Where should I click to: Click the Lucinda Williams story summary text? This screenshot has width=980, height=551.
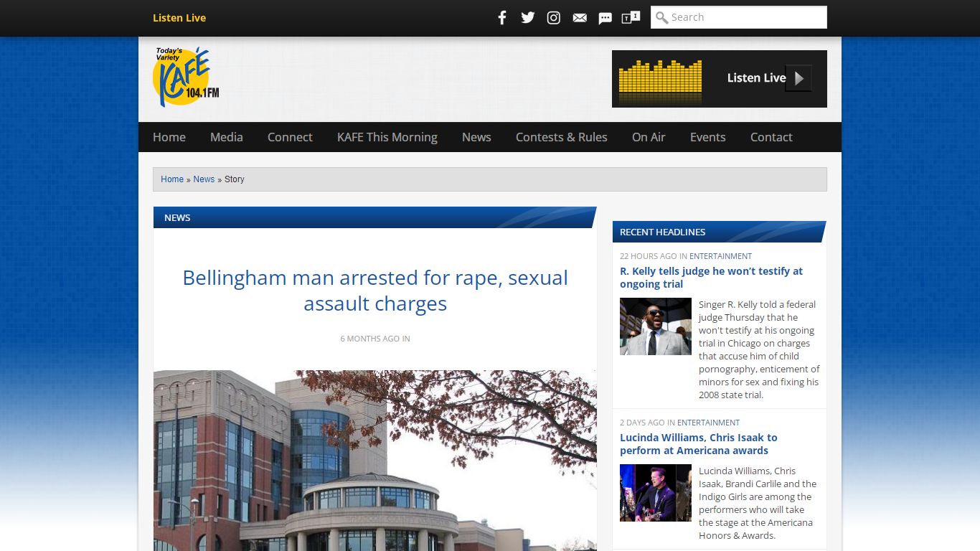pyautogui.click(x=758, y=503)
